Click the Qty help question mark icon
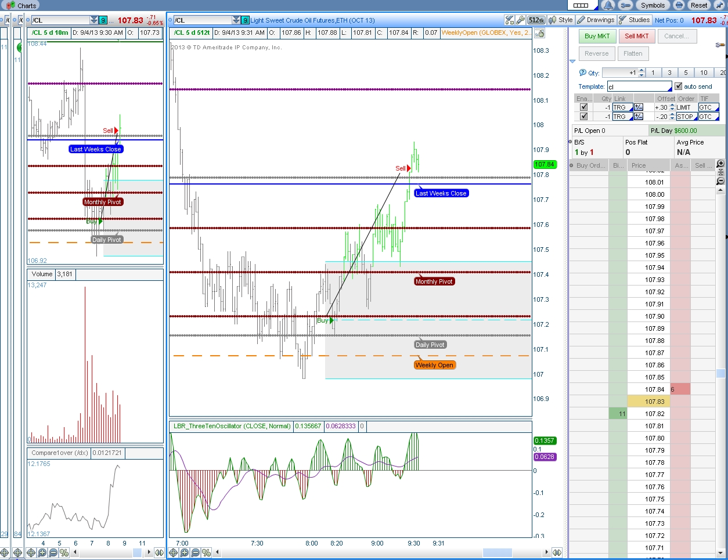The height and width of the screenshot is (560, 728). click(583, 73)
